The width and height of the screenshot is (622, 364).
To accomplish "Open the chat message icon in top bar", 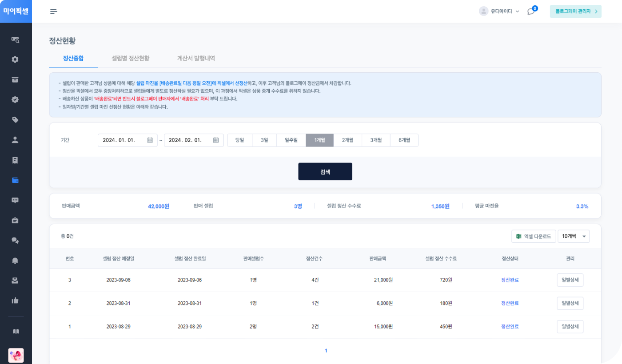I will pos(531,12).
